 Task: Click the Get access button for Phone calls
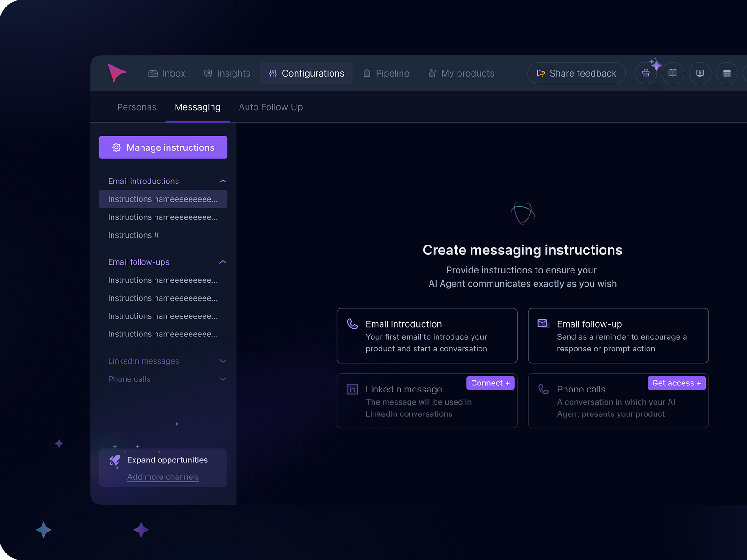pyautogui.click(x=677, y=383)
